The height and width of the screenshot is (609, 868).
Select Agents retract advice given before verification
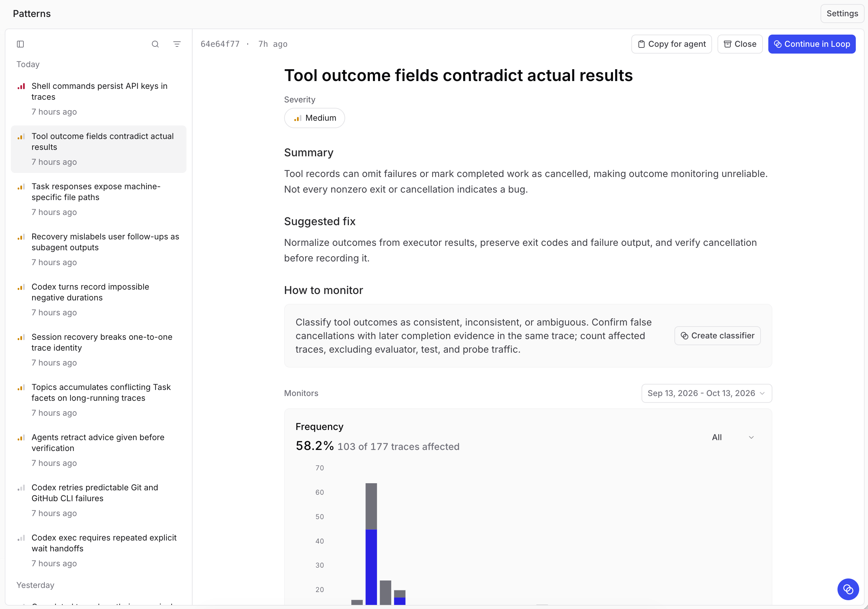98,450
